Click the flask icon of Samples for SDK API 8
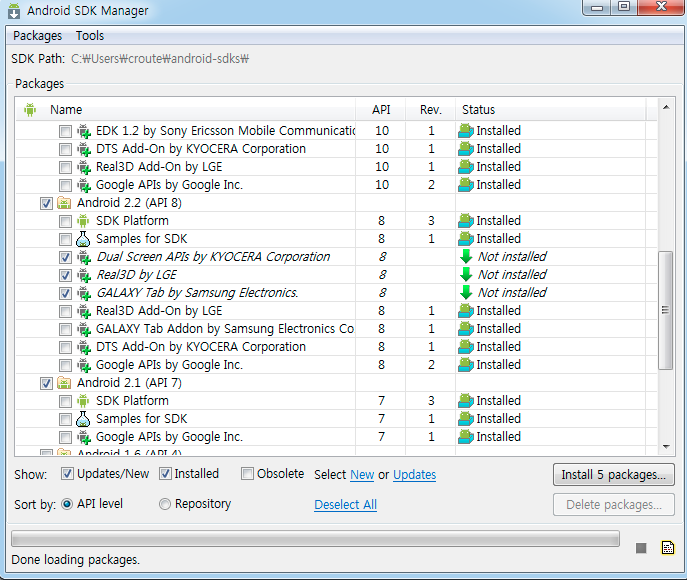 click(x=83, y=239)
